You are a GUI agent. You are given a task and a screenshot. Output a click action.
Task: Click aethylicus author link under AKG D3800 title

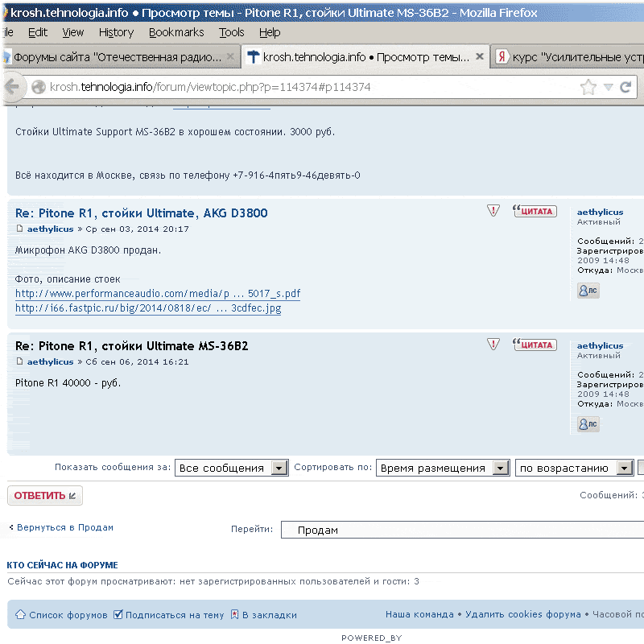[x=50, y=229]
